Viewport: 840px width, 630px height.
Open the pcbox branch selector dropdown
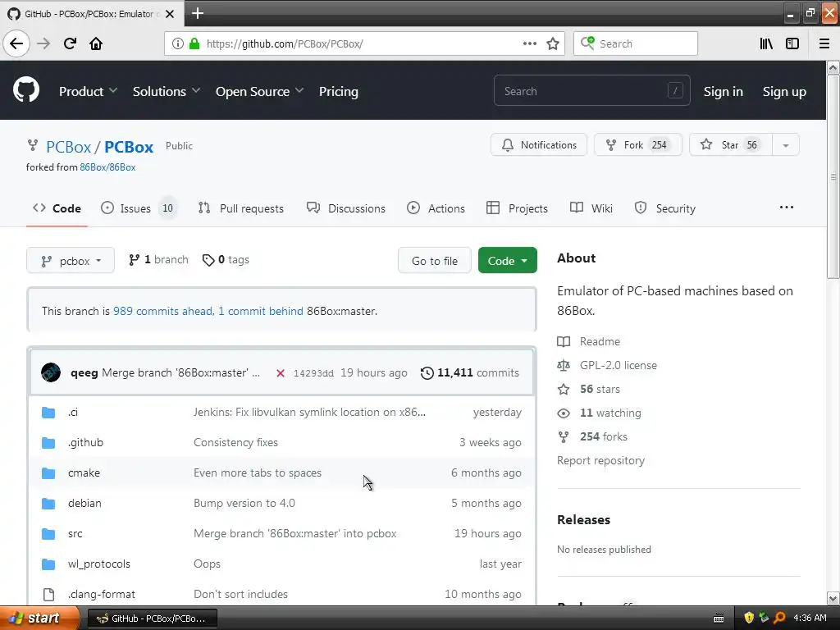[x=71, y=260]
